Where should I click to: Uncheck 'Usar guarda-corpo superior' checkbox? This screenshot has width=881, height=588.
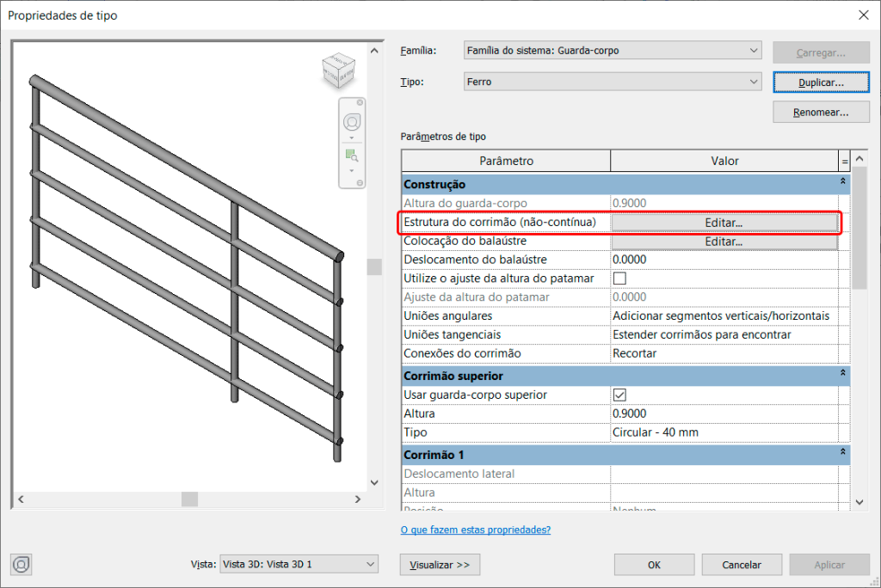click(x=619, y=395)
